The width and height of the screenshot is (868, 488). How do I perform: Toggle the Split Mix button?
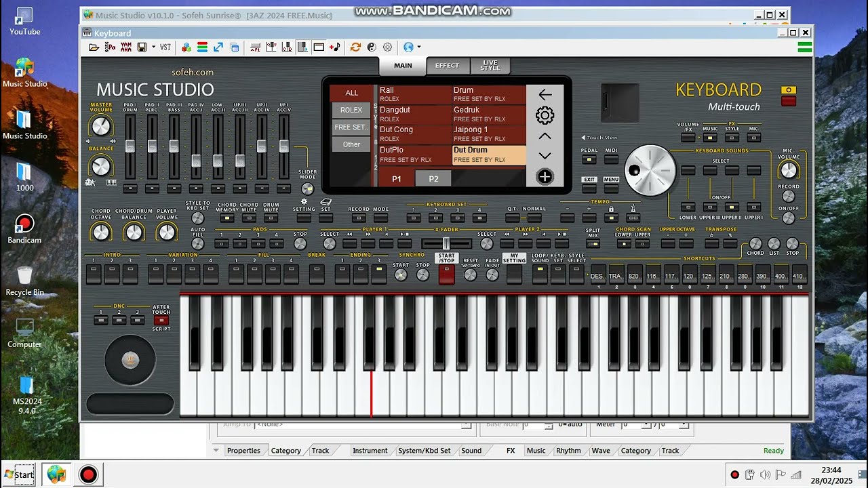click(x=593, y=244)
